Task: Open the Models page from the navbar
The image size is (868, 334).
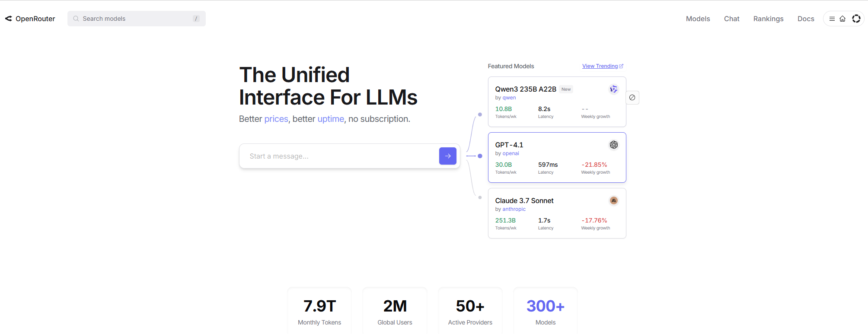Action: pyautogui.click(x=698, y=19)
